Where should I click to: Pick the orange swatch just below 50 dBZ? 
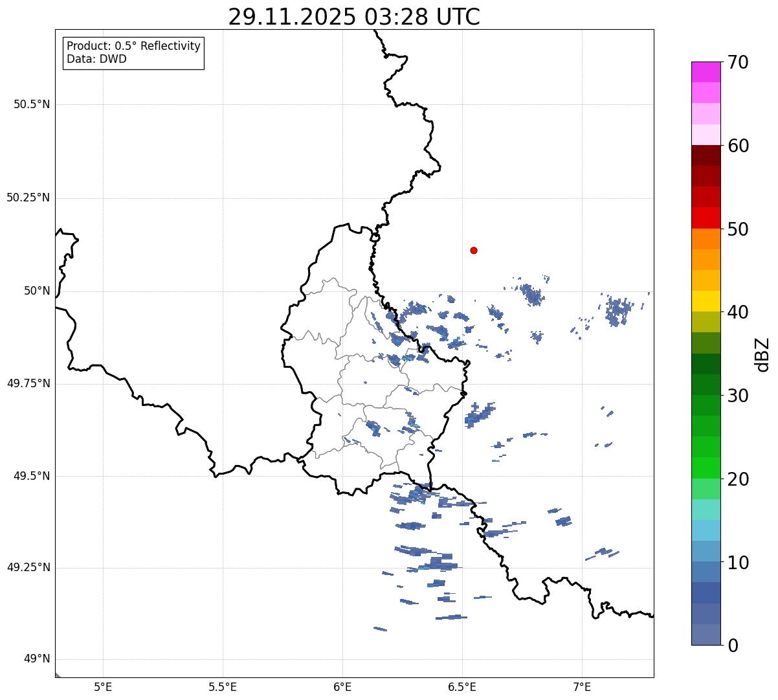[x=706, y=239]
